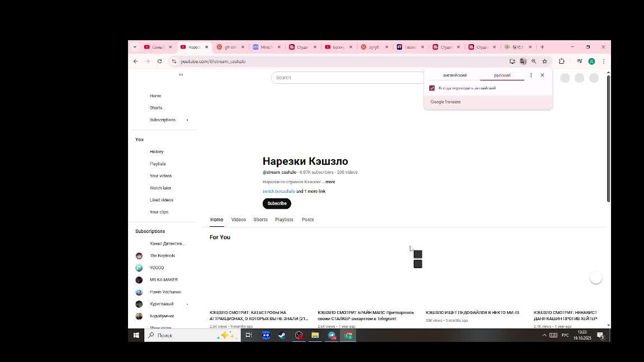Open the channel Videos tab

pyautogui.click(x=239, y=220)
